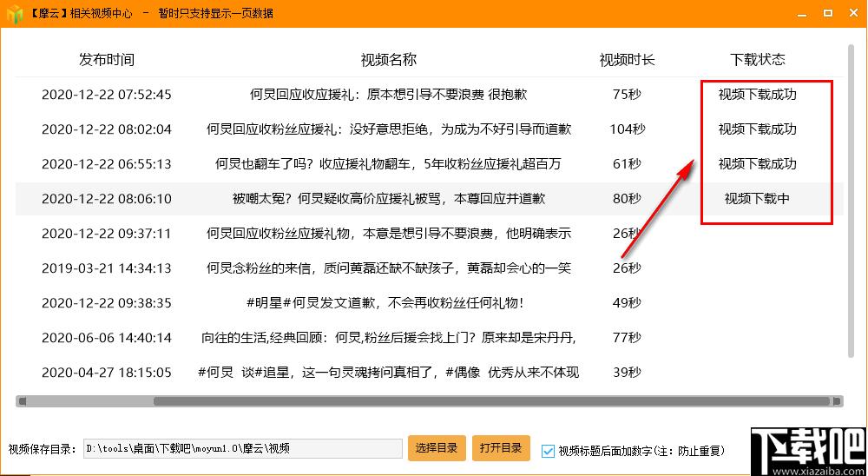Click the 打开目录 button

point(501,448)
